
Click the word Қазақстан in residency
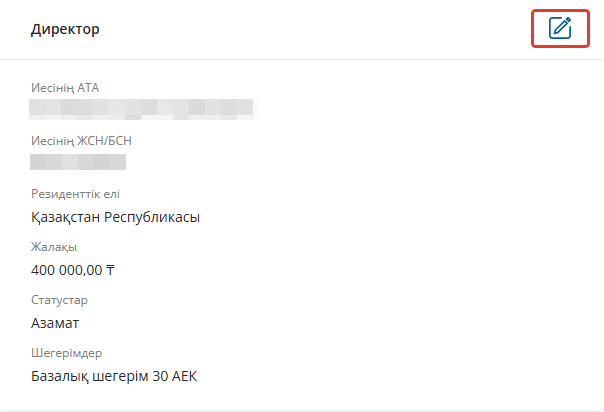65,217
